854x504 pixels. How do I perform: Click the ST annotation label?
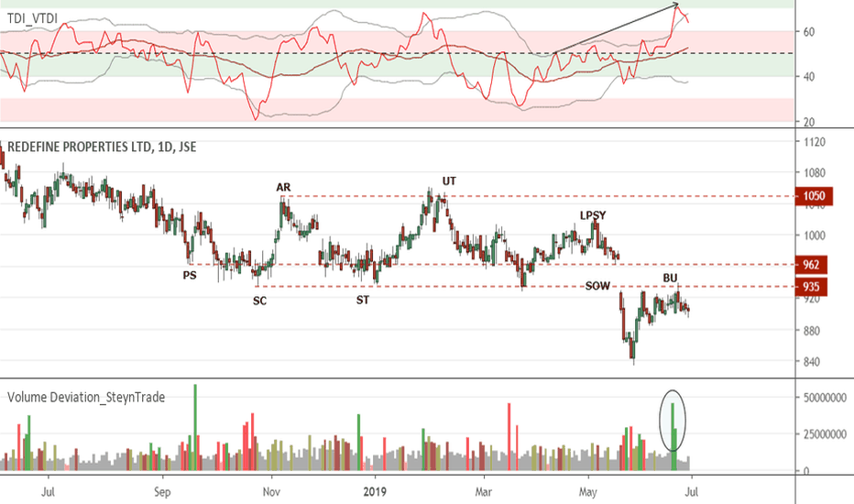363,300
